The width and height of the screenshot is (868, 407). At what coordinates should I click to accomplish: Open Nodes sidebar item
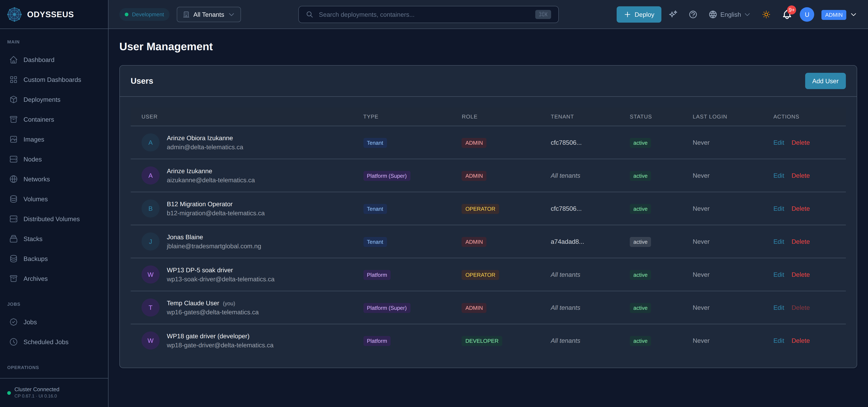point(54,159)
